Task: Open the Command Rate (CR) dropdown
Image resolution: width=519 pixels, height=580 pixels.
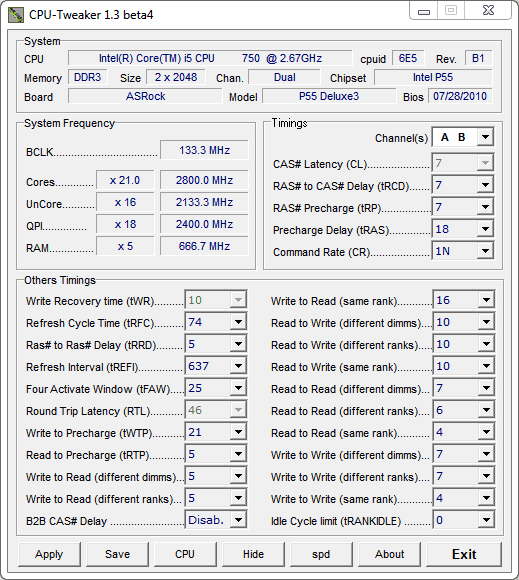Action: pos(463,252)
